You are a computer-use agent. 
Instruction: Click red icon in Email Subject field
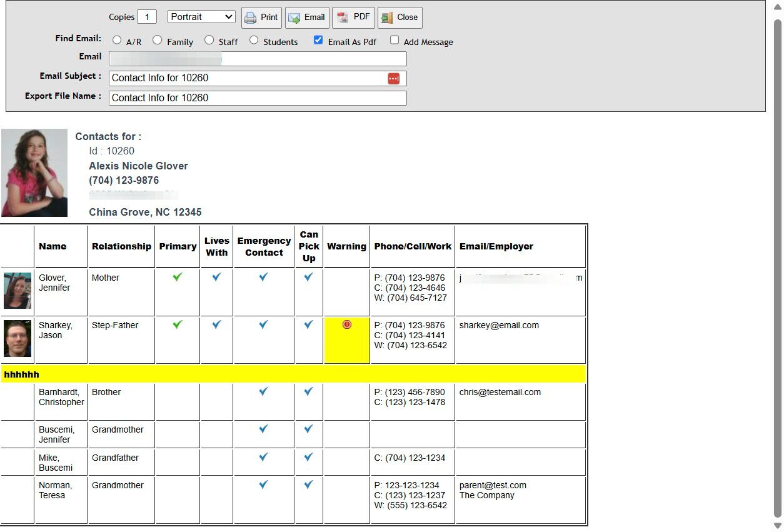pyautogui.click(x=393, y=78)
